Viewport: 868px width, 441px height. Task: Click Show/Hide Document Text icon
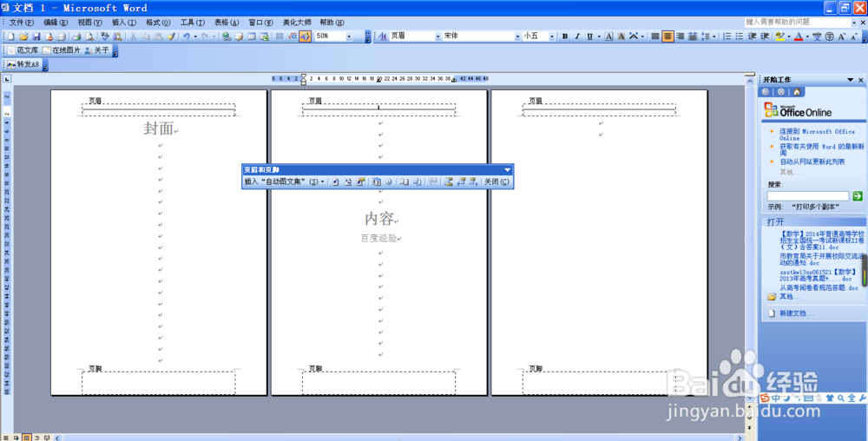[417, 181]
